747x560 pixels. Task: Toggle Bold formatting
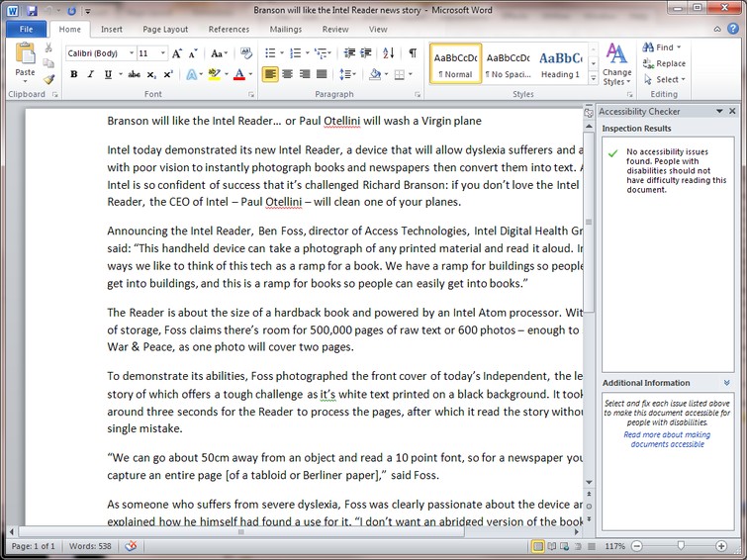(x=74, y=74)
